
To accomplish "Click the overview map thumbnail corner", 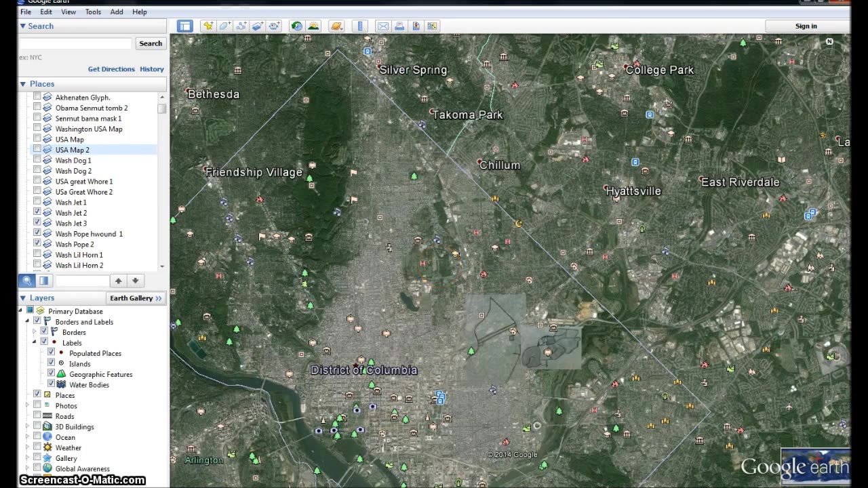I will coord(816,466).
